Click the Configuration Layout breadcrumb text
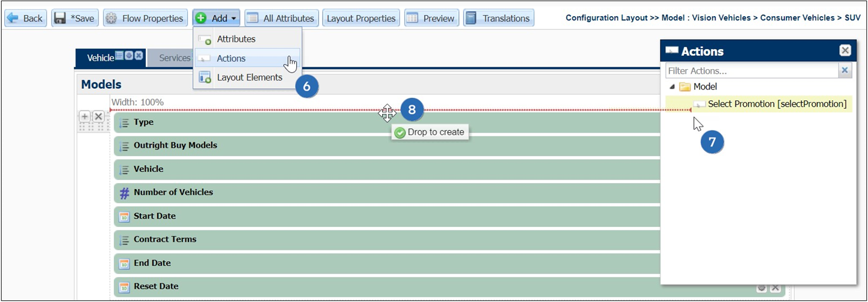868x302 pixels. click(x=606, y=18)
